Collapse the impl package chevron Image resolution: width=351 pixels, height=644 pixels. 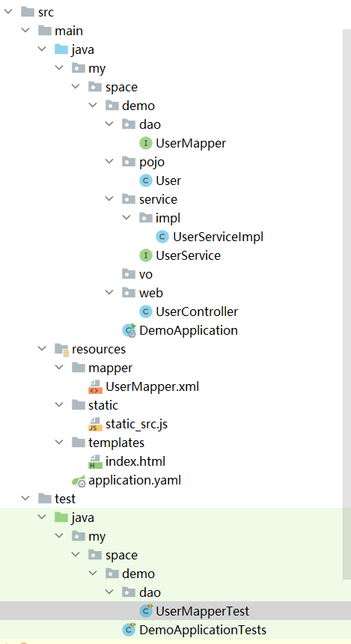pyautogui.click(x=126, y=218)
